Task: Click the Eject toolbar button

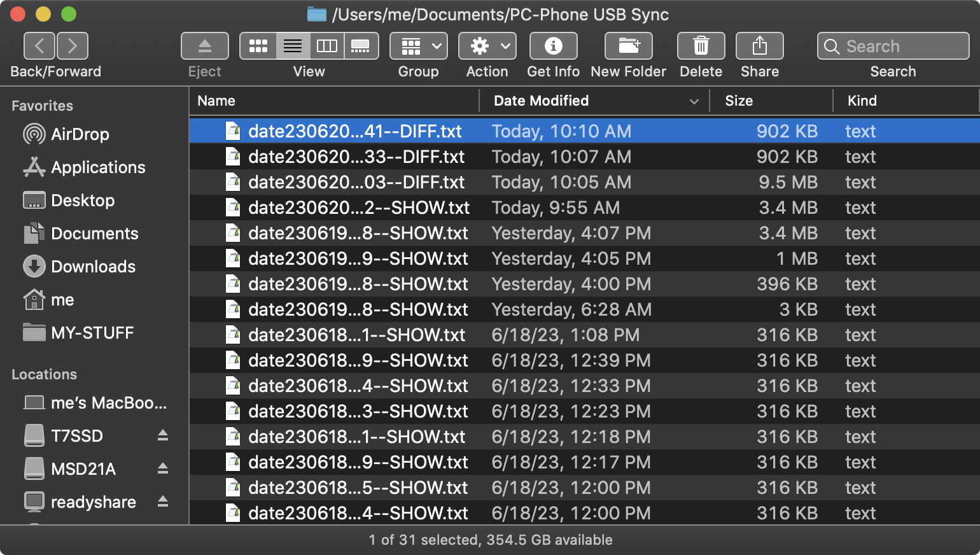Action: 205,46
